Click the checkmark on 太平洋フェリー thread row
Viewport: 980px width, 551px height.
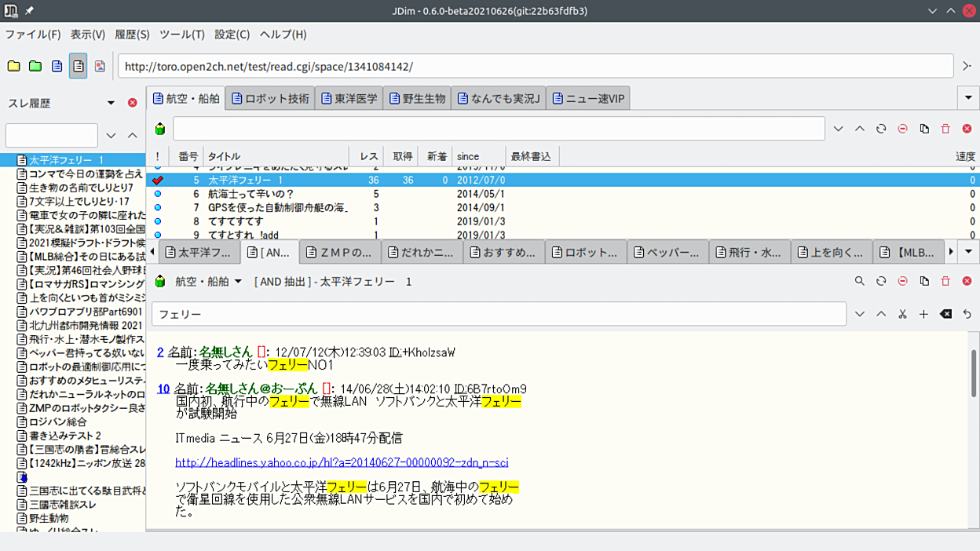(x=158, y=181)
